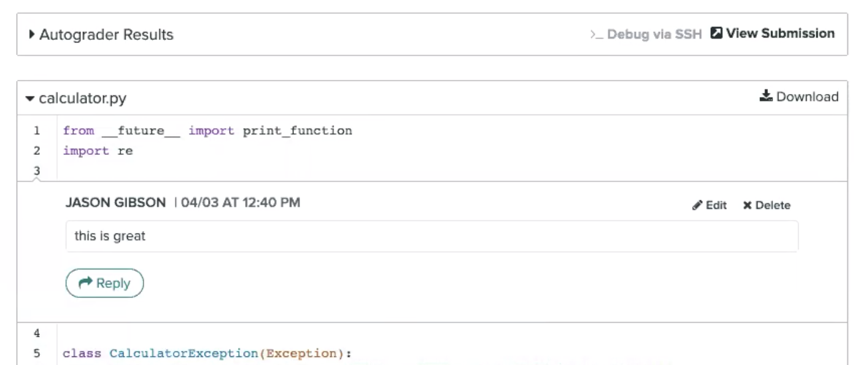This screenshot has width=868, height=365.
Task: Click the class CalculatorException code line
Action: coord(207,353)
